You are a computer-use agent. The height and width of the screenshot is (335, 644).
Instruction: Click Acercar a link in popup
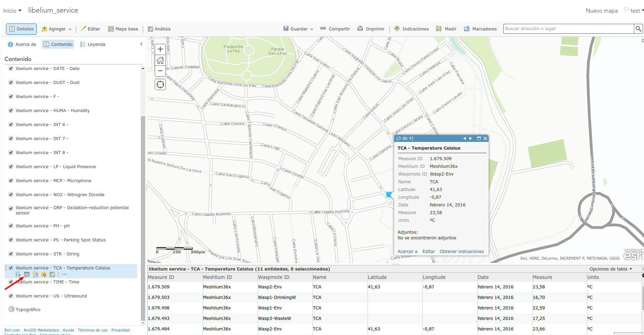click(407, 251)
